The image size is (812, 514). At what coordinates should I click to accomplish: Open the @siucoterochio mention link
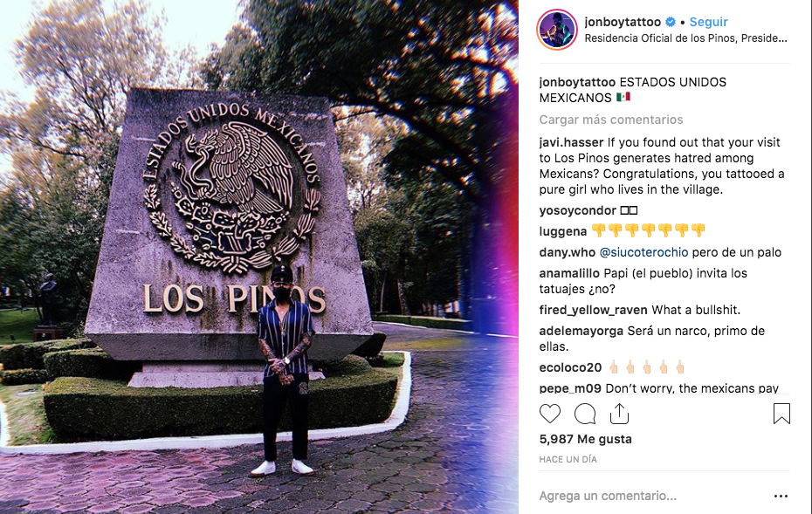point(643,252)
